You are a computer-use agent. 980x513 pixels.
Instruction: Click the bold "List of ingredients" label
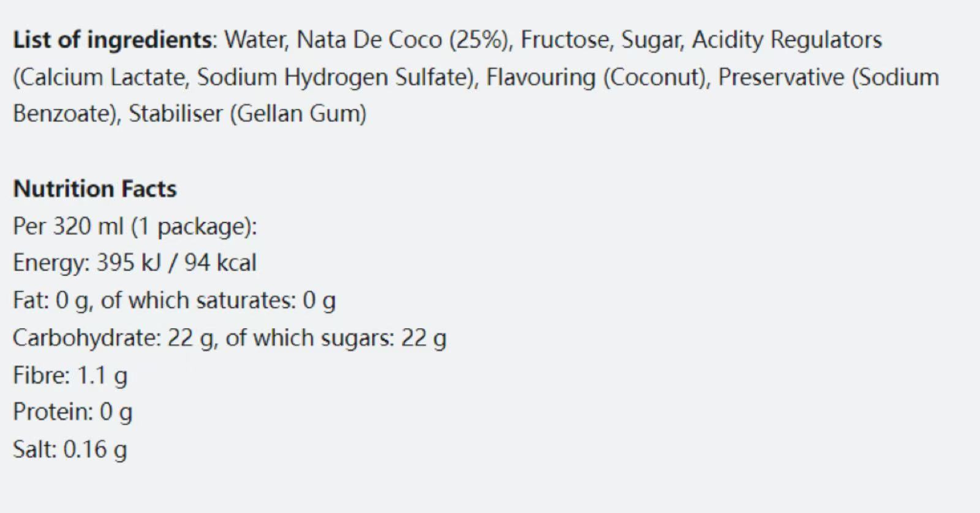click(112, 40)
